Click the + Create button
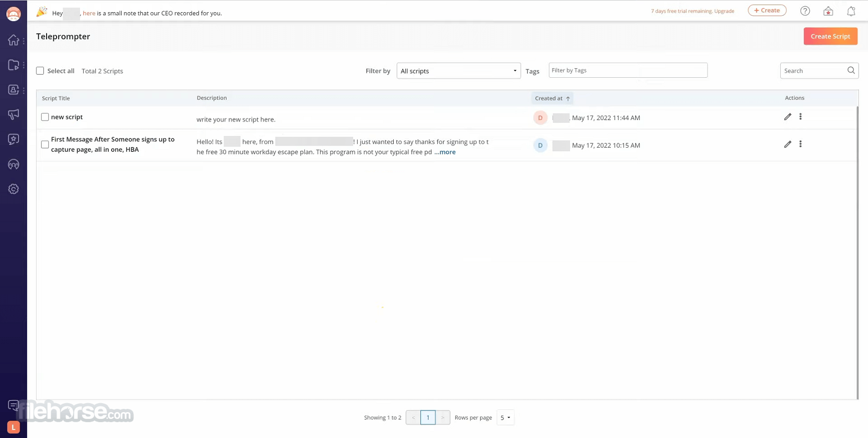Viewport: 868px width, 438px height. [x=767, y=10]
